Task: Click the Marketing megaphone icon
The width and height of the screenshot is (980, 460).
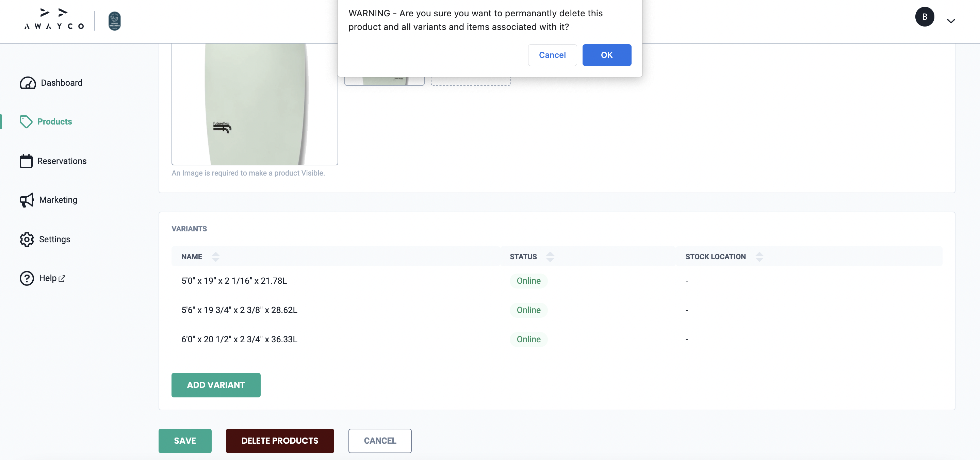Action: coord(27,200)
